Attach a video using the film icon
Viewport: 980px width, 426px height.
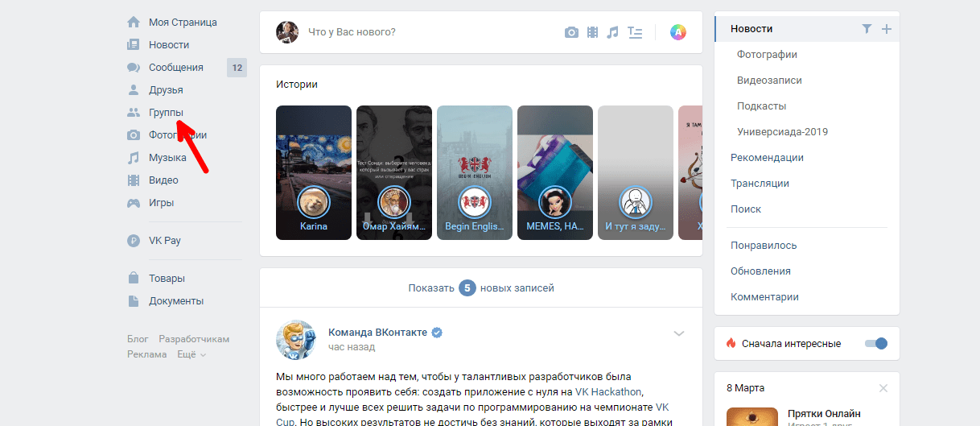tap(593, 32)
